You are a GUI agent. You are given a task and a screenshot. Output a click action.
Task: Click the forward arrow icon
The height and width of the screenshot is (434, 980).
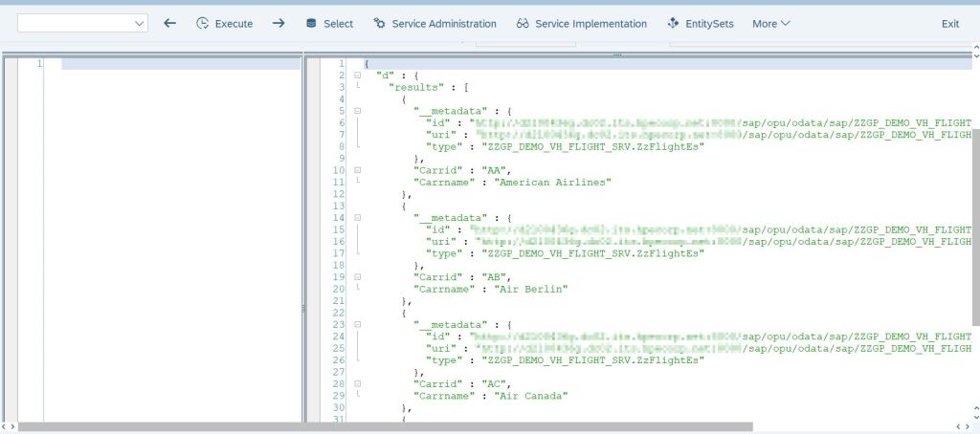[278, 23]
